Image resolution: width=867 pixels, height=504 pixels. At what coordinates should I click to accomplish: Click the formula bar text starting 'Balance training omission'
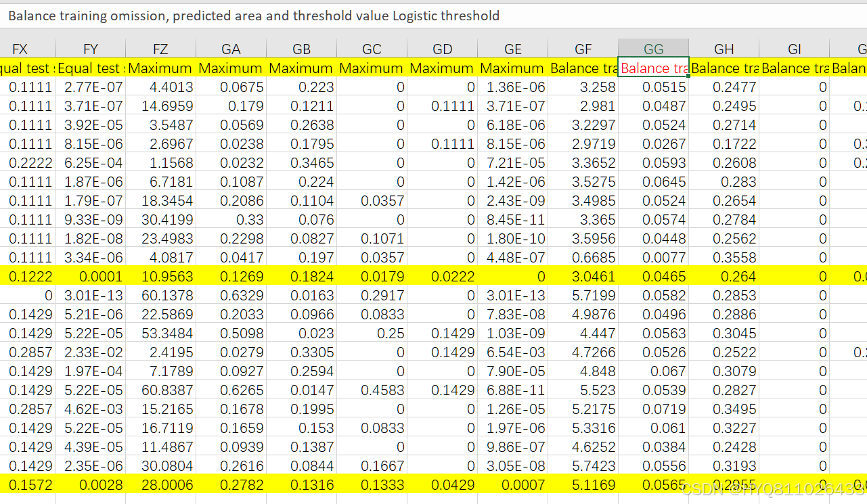pyautogui.click(x=254, y=16)
